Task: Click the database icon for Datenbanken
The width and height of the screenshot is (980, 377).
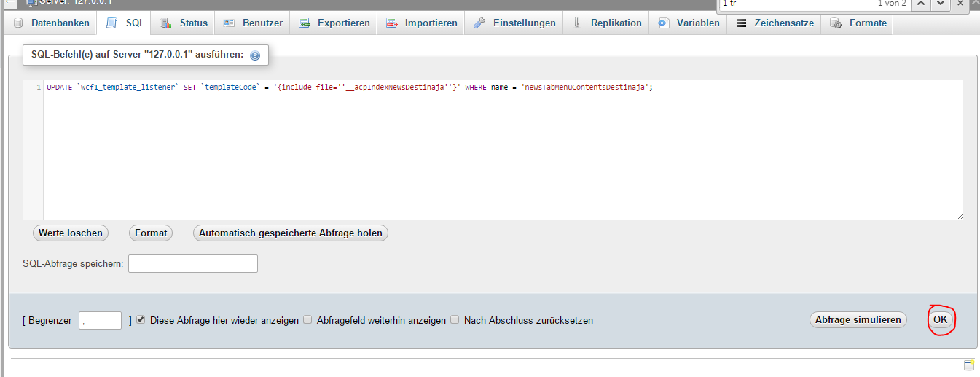Action: (19, 23)
